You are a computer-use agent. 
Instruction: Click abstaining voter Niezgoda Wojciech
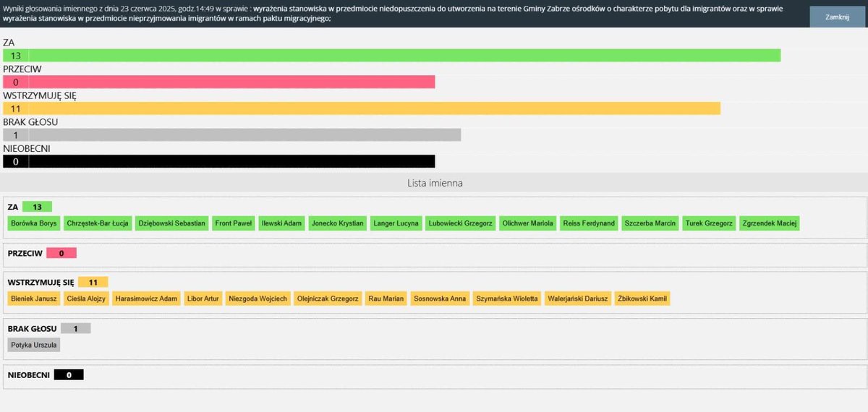pyautogui.click(x=258, y=299)
